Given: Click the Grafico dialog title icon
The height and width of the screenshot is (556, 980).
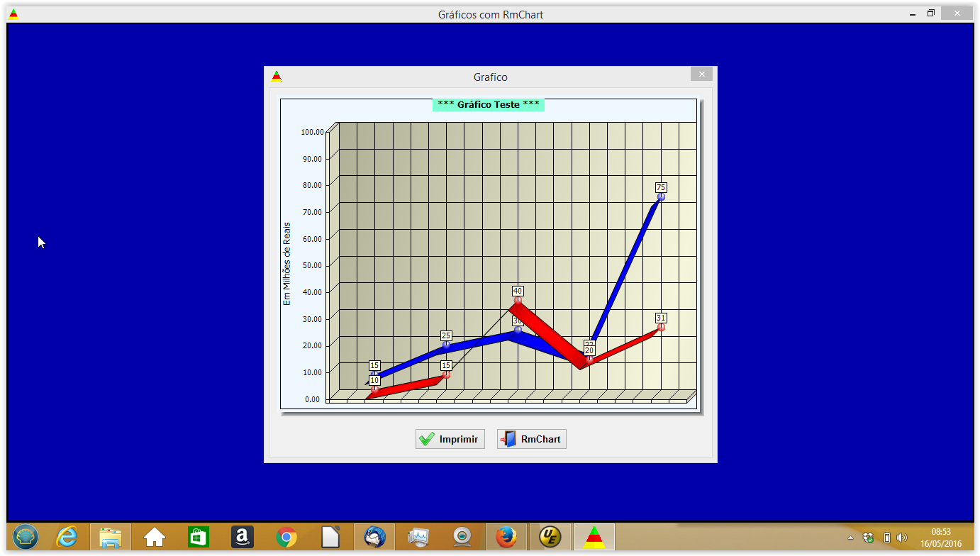Looking at the screenshot, I should pyautogui.click(x=277, y=77).
